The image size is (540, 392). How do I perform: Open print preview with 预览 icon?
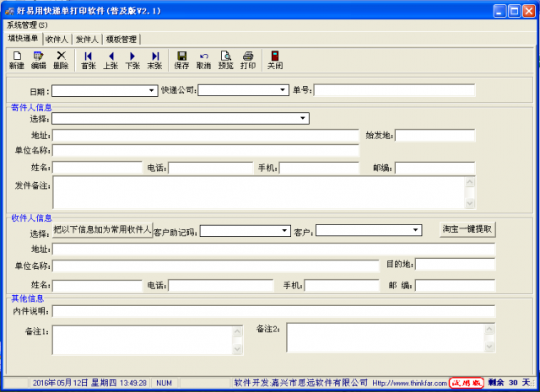[x=226, y=60]
